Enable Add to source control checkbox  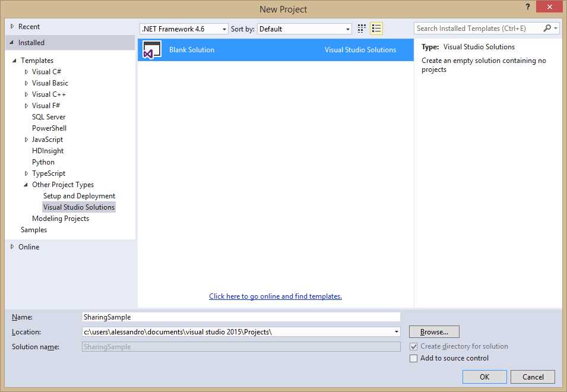pos(413,358)
